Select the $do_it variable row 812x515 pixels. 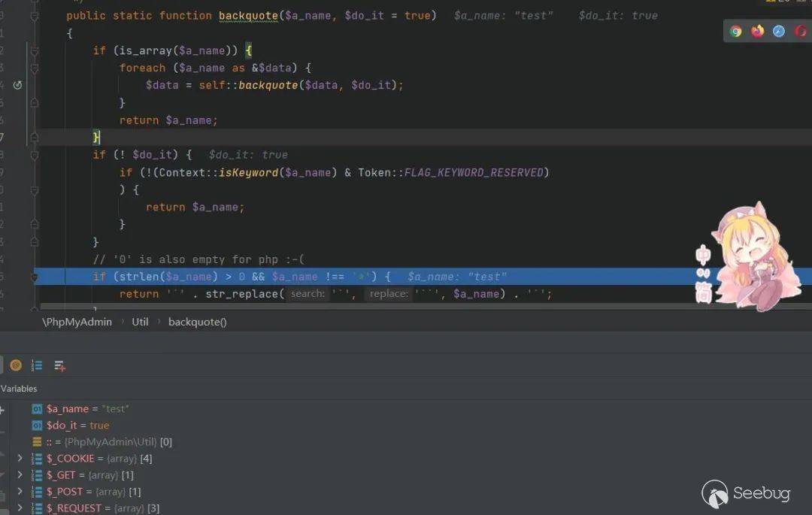tap(77, 426)
